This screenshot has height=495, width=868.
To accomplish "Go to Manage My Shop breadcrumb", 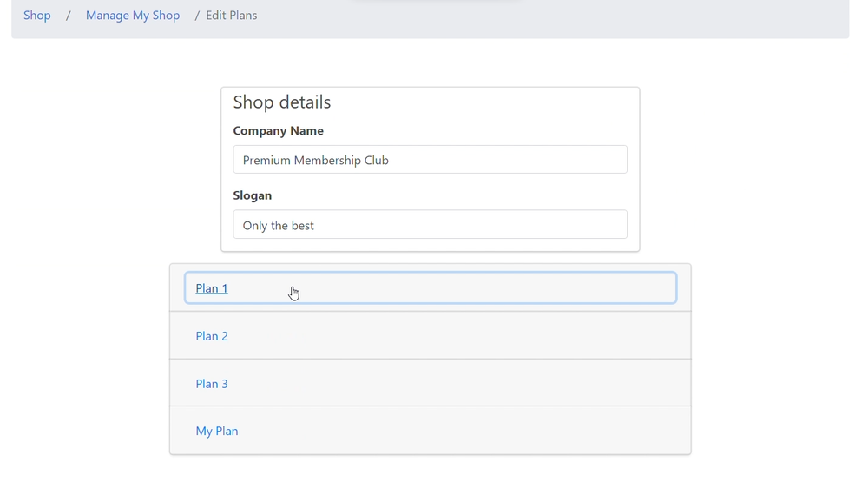I will point(133,16).
